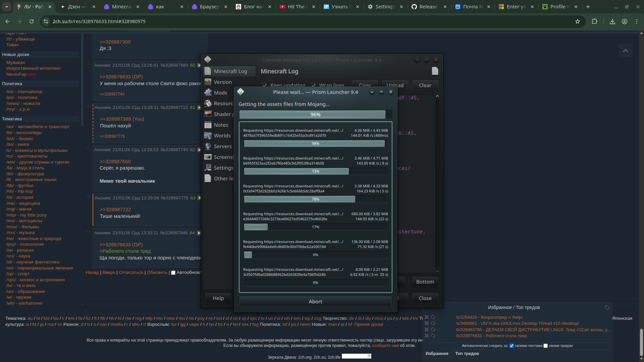Bookmark this page with star icon
Screen dimensions: 644x362
[x=577, y=21]
